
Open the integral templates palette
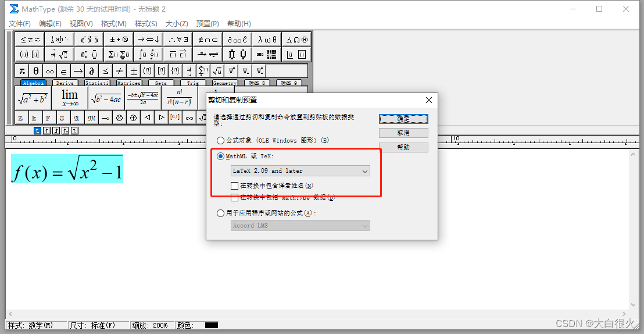[x=148, y=54]
